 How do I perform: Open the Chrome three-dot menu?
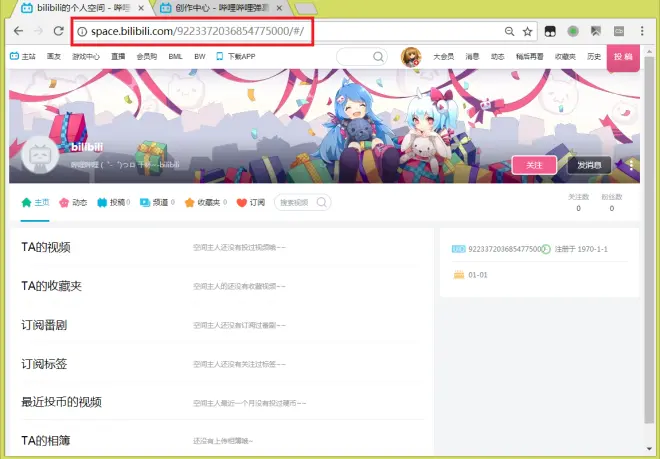[642, 31]
